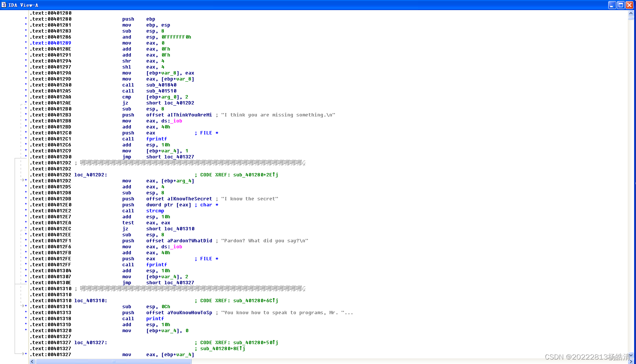Click address .text:00401327 of the final mov
636x364 pixels.
(50, 355)
